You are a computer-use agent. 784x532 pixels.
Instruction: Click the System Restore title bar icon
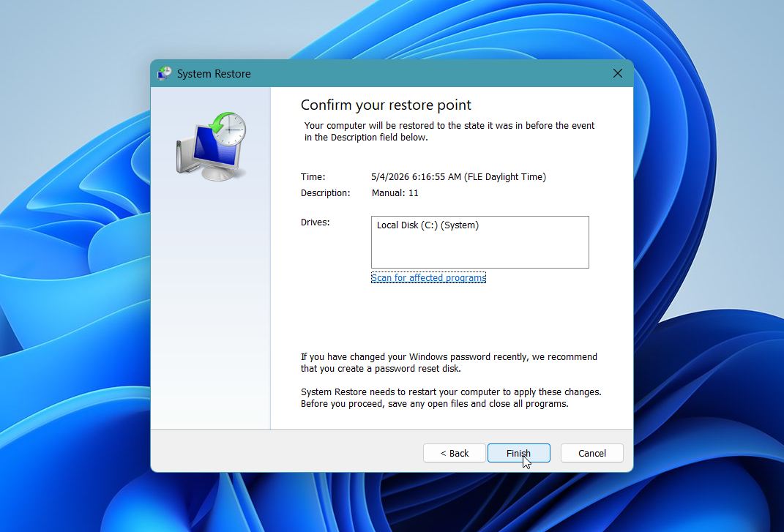[x=164, y=73]
